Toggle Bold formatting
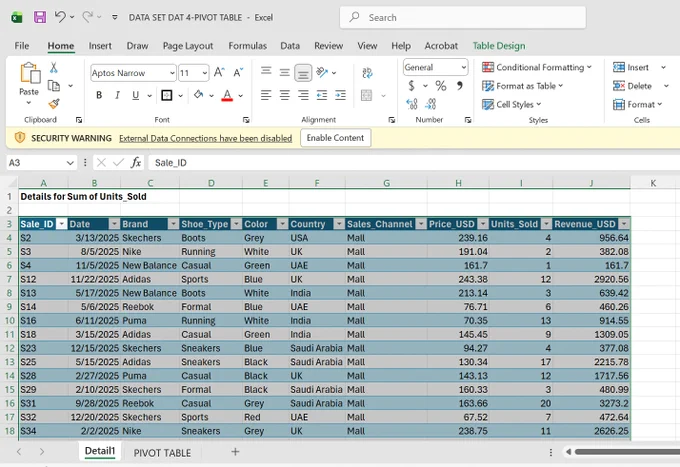Screen dimensions: 680x467 (99, 95)
